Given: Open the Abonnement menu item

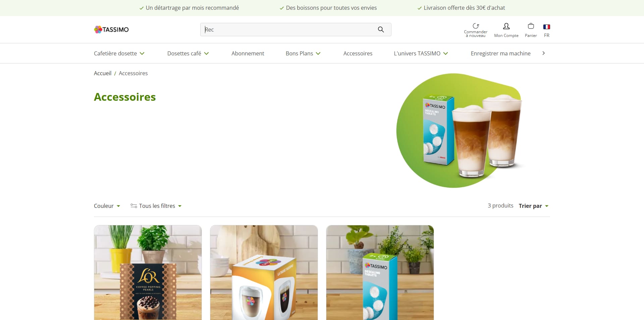Looking at the screenshot, I should (248, 53).
